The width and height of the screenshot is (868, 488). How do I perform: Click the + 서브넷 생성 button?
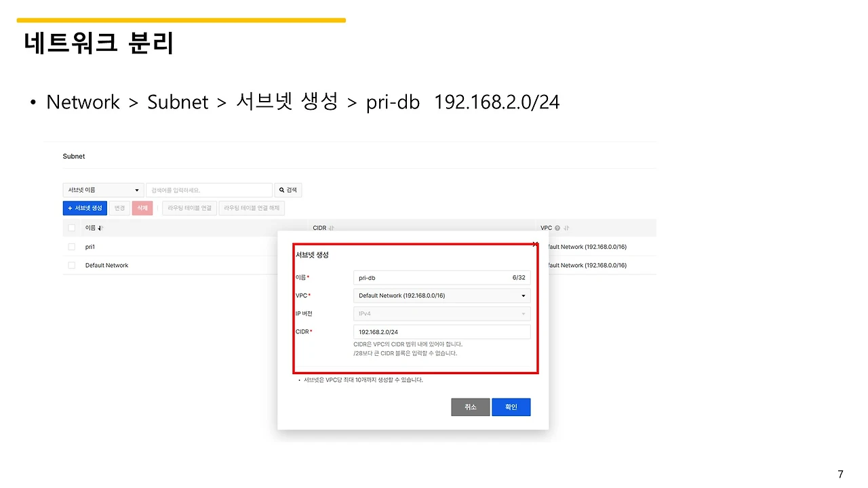pos(85,208)
